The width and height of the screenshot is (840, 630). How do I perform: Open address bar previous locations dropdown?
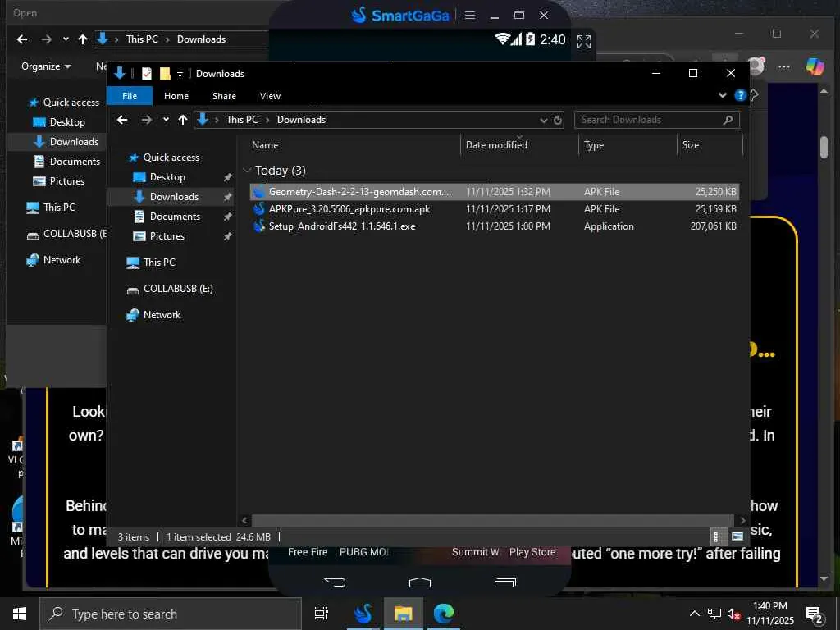coord(543,120)
